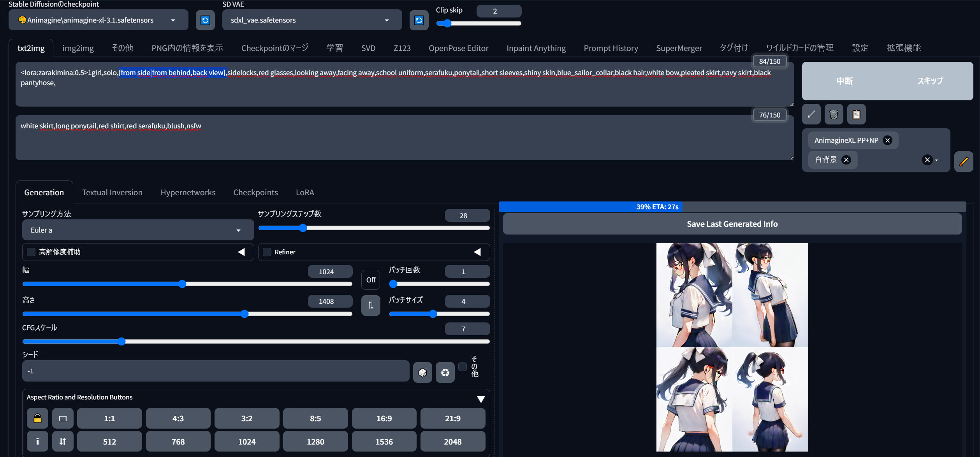980x457 pixels.
Task: Open the Inpaint Anything tab
Action: (536, 48)
